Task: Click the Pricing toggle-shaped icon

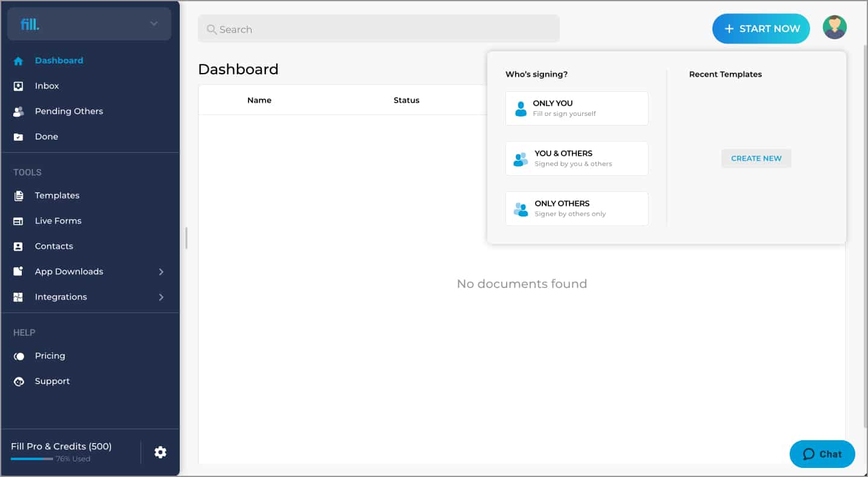Action: coord(19,356)
